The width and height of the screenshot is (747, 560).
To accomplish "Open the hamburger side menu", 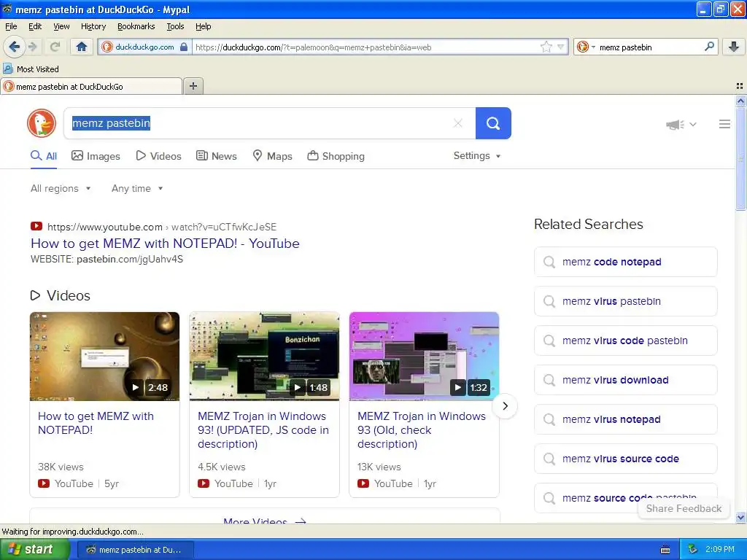I will coord(724,124).
